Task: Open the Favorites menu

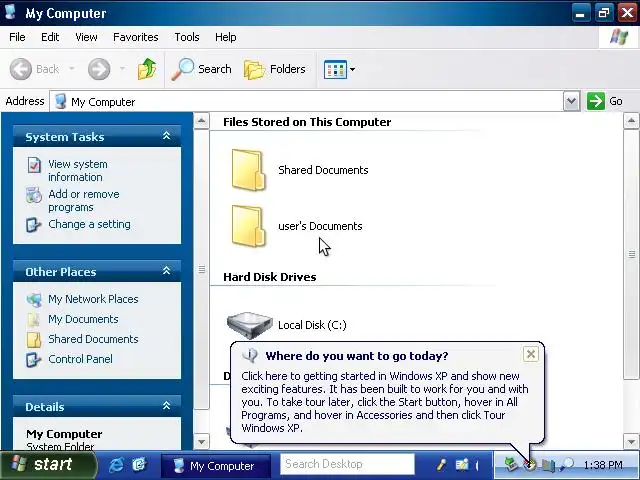Action: point(136,37)
